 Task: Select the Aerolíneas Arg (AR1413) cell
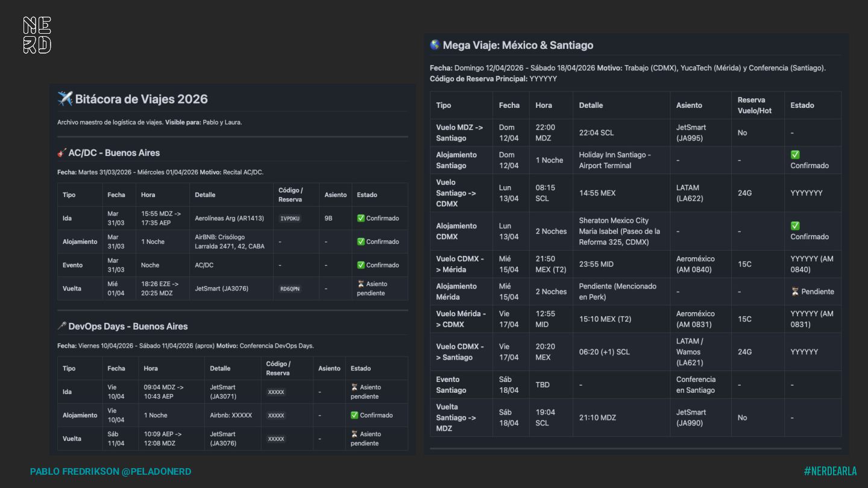[229, 218]
